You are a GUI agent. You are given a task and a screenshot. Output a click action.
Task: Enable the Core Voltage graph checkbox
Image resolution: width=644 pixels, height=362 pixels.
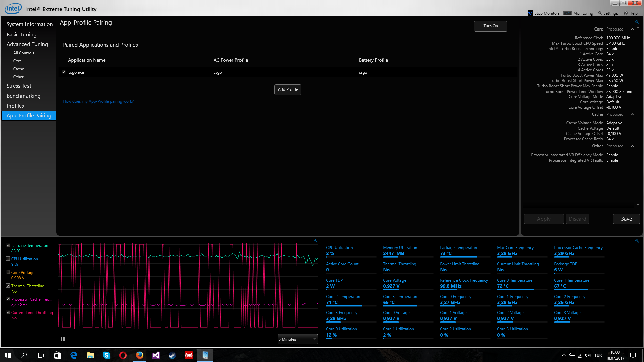(x=8, y=272)
